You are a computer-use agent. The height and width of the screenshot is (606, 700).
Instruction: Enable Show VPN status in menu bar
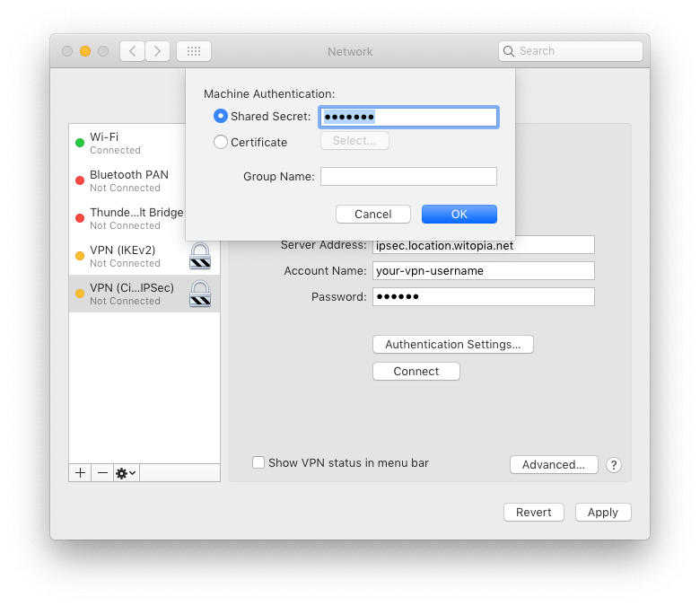click(x=258, y=463)
